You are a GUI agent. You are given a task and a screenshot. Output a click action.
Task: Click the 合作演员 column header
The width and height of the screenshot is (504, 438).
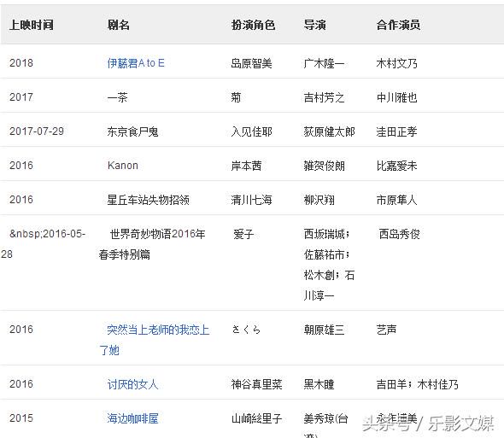399,25
